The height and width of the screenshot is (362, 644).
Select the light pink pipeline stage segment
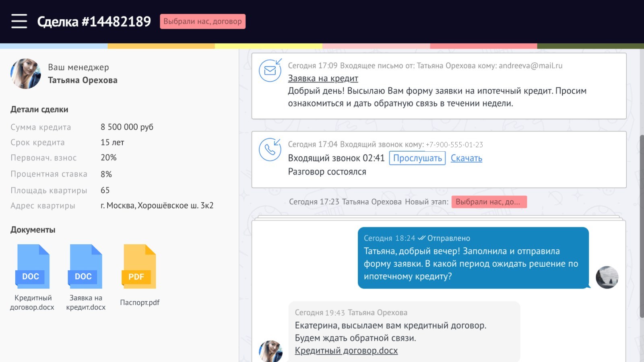(376, 46)
